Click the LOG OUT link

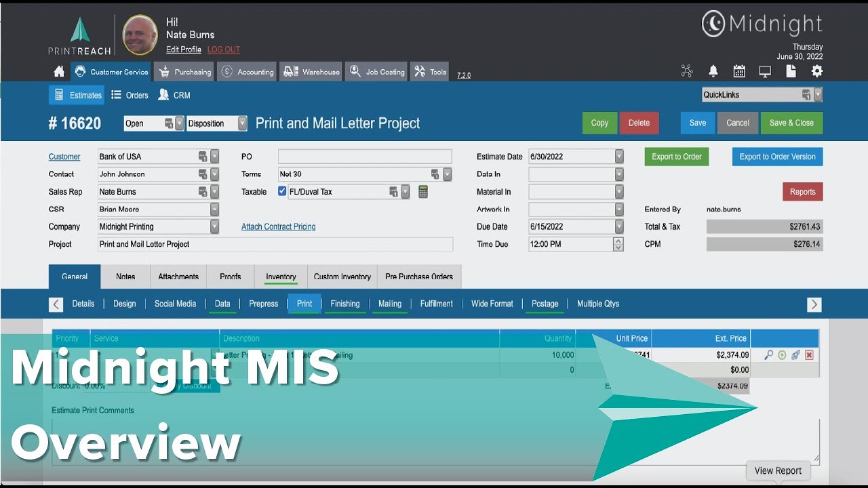click(224, 49)
